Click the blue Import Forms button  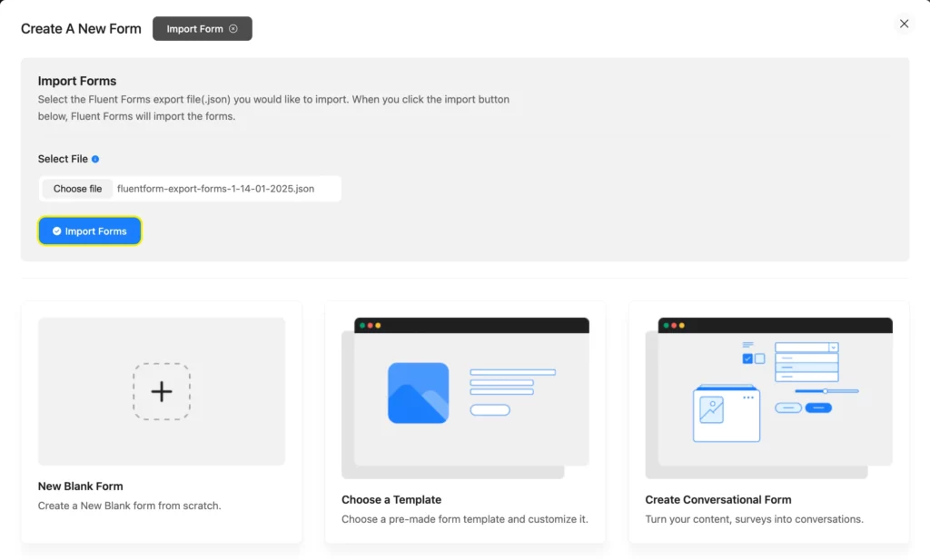[x=90, y=231]
